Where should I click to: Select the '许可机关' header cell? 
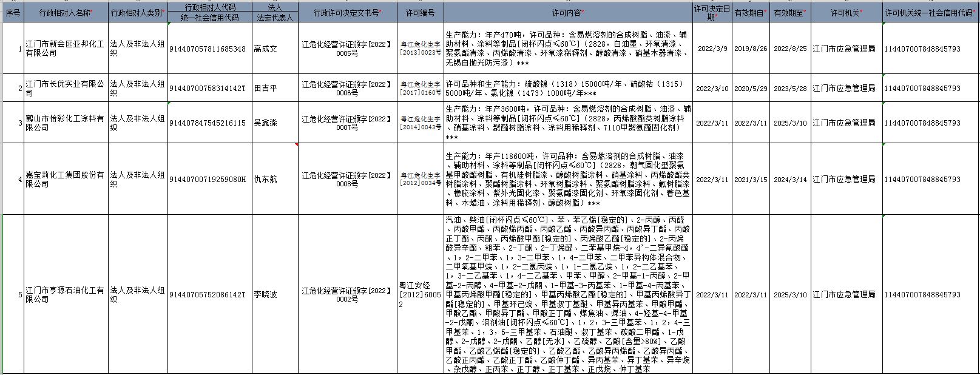(847, 12)
